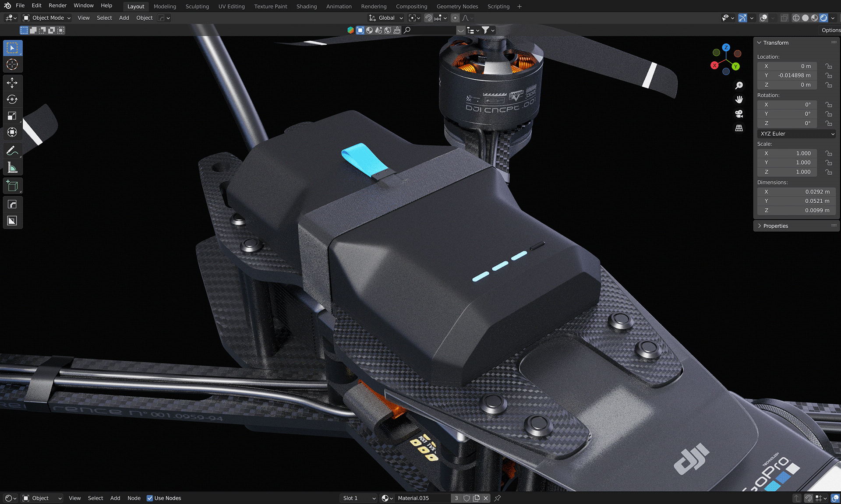Open the Object Mode dropdown
The height and width of the screenshot is (504, 841).
[46, 18]
